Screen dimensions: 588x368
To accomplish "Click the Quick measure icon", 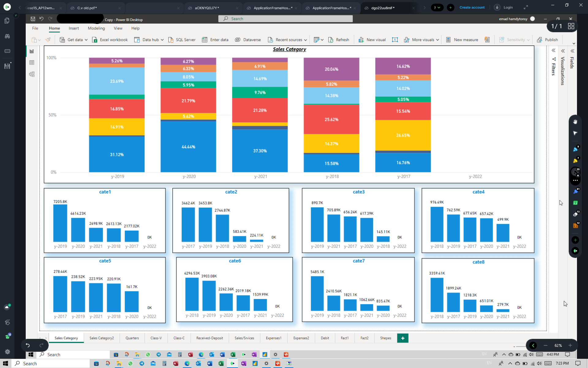I will 487,40.
